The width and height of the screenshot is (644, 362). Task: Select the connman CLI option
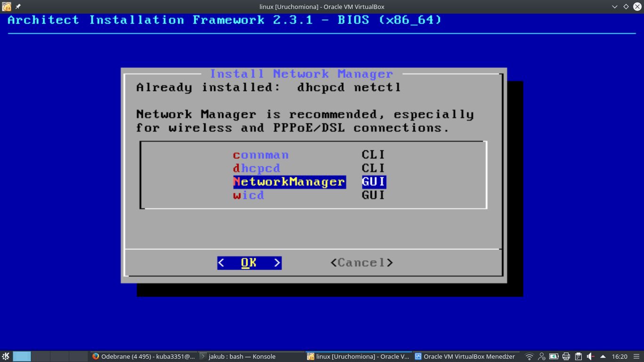(x=309, y=155)
